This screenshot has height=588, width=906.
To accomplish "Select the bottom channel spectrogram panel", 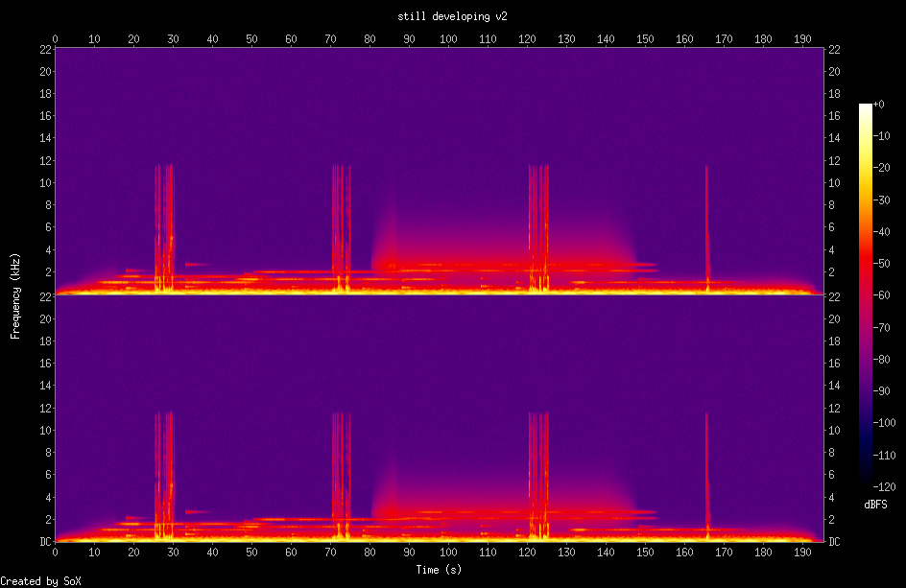I will [432, 422].
